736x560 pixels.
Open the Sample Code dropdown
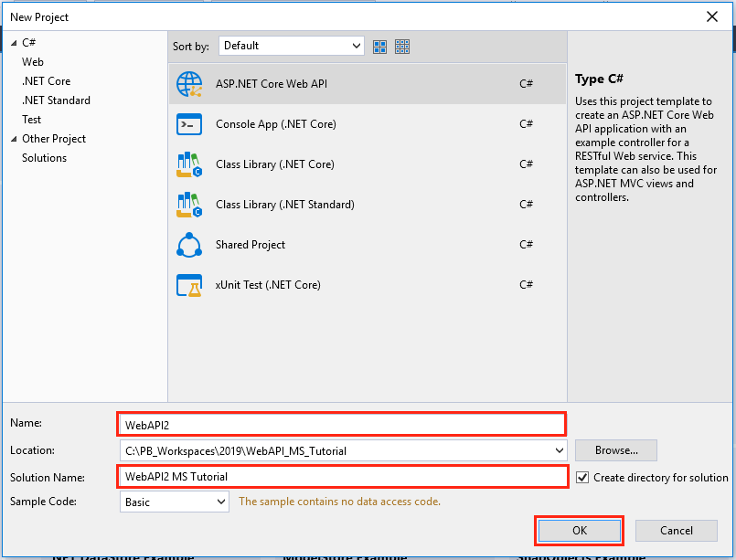[x=220, y=502]
